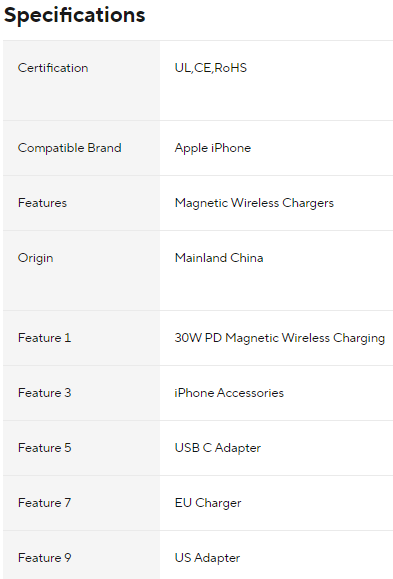Select the Feature 1 label
This screenshot has width=393, height=579.
pos(44,338)
